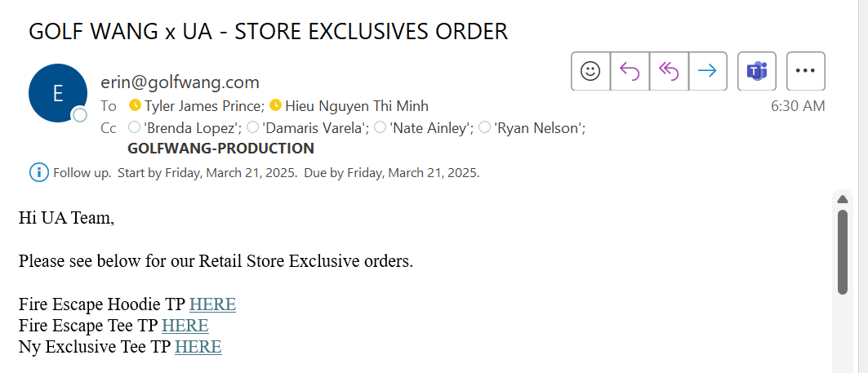Click the follow-up info icon
Image resolution: width=868 pixels, height=373 pixels.
point(38,173)
